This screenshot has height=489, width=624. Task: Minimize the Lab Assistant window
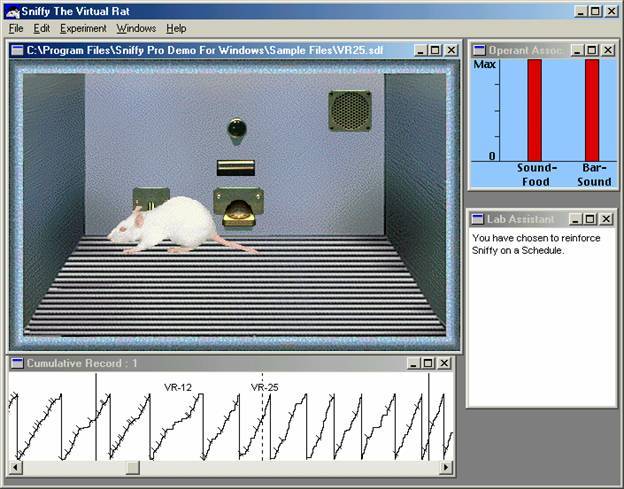[575, 219]
